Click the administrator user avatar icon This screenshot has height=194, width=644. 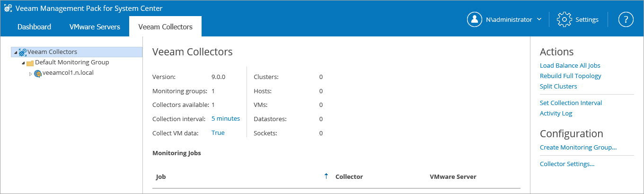coord(474,19)
